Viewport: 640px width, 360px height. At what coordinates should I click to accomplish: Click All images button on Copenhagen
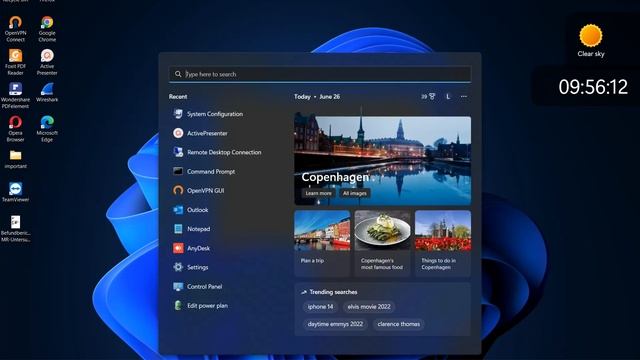click(354, 193)
